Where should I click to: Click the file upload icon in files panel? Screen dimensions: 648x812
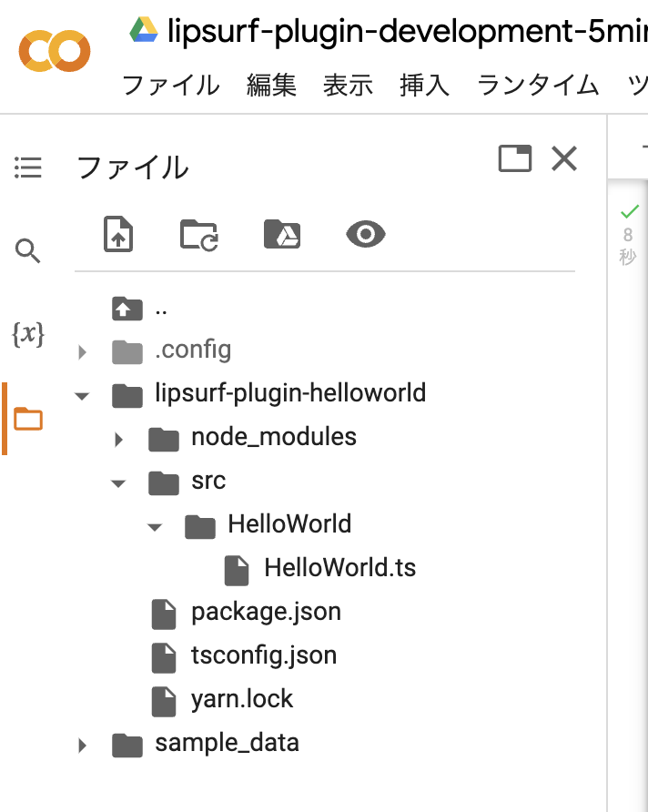tap(118, 234)
